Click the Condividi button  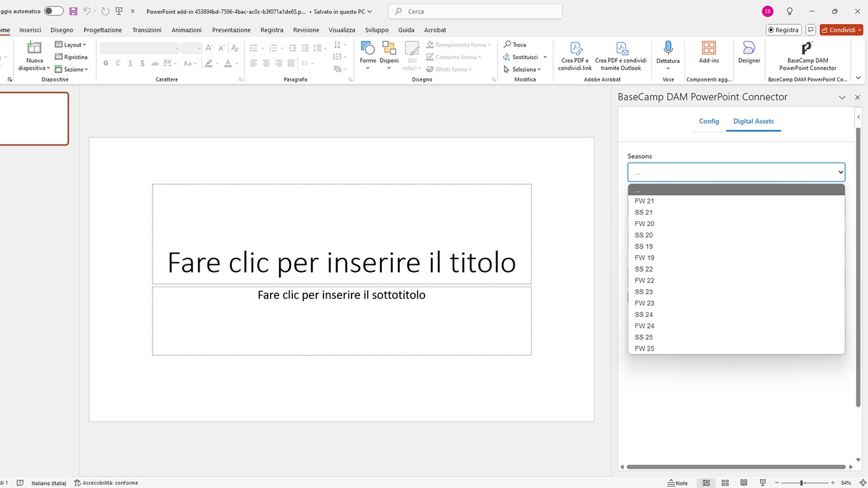coord(841,30)
